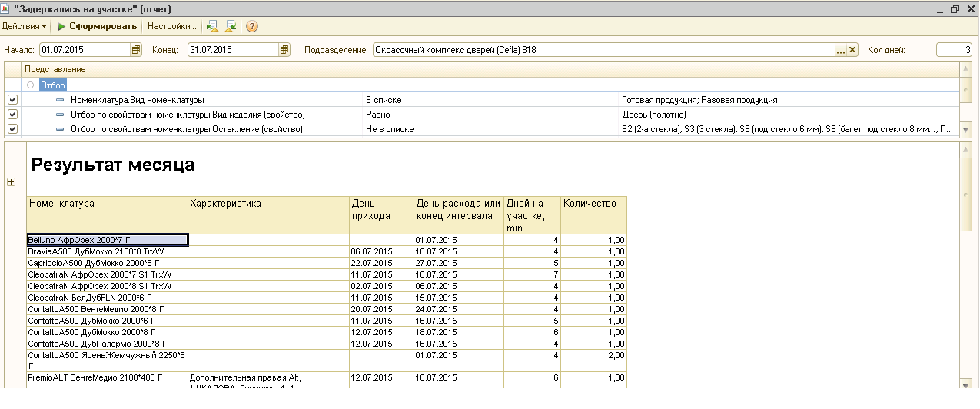This screenshot has width=980, height=409.
Task: Open the Действия dropdown menu
Action: tap(24, 26)
